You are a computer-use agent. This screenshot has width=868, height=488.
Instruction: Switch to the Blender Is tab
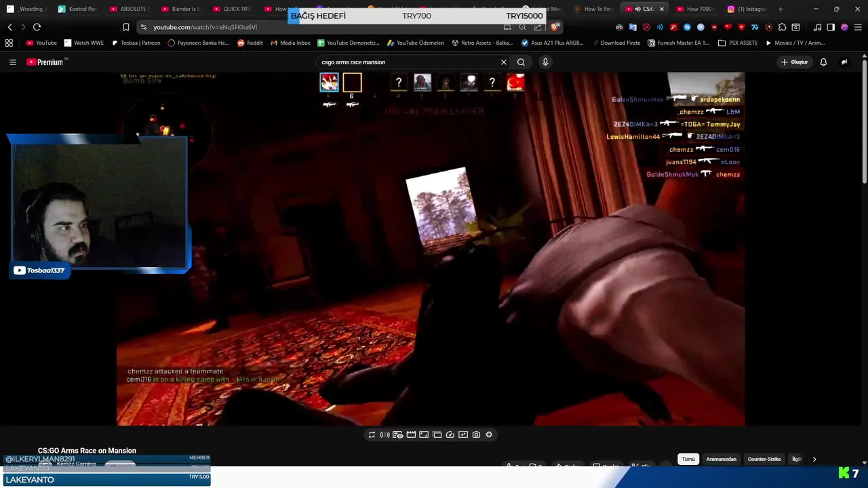click(x=181, y=9)
